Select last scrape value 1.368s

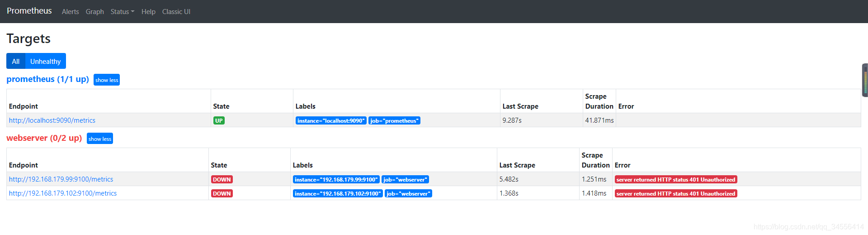point(509,193)
